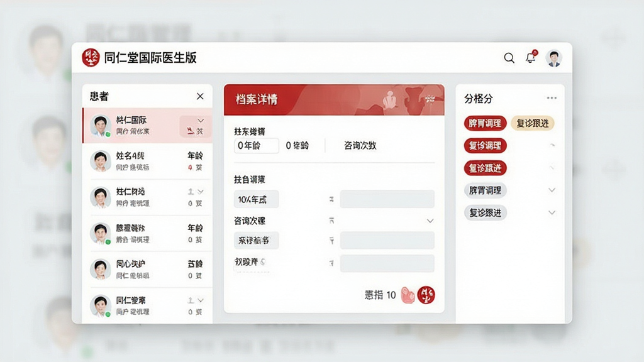Choose the grey 复诊跟进 tag
Image resolution: width=644 pixels, height=362 pixels.
tap(485, 212)
